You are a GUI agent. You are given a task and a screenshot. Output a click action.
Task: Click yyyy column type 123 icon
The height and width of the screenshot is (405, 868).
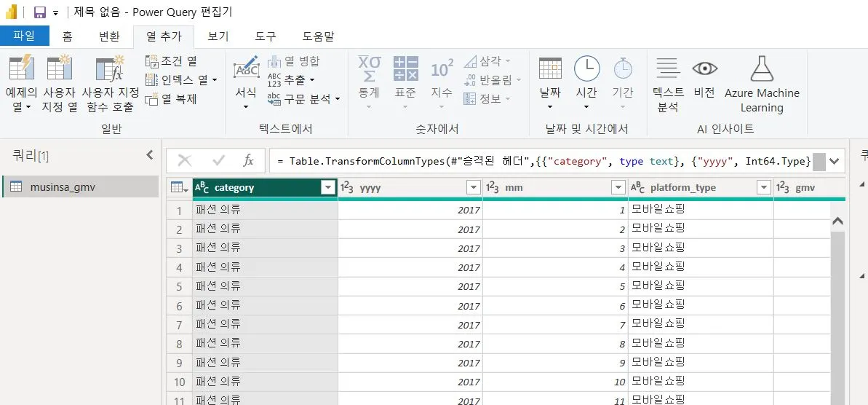point(346,188)
